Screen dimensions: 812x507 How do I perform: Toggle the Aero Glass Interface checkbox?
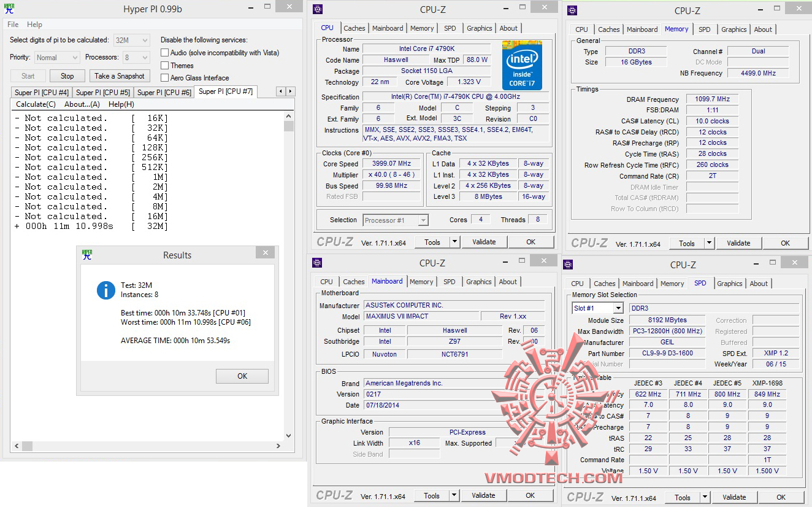coord(164,77)
